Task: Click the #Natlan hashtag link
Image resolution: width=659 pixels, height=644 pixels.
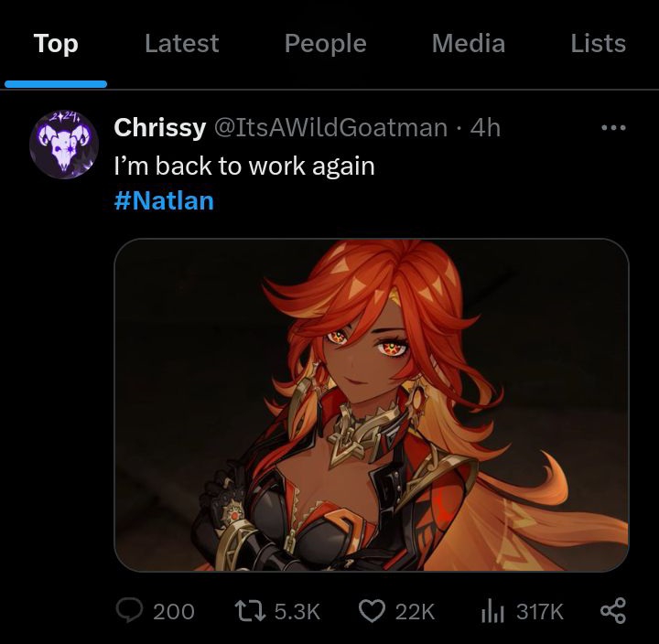Action: (x=164, y=200)
